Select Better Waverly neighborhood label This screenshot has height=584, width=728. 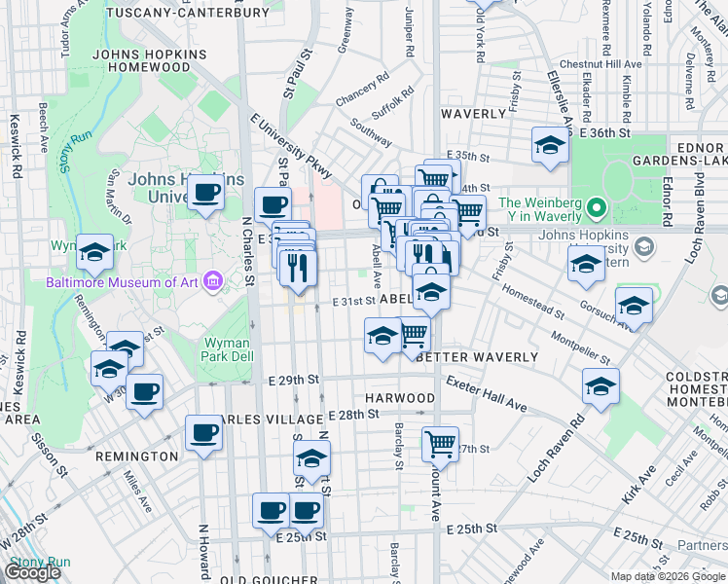[477, 357]
